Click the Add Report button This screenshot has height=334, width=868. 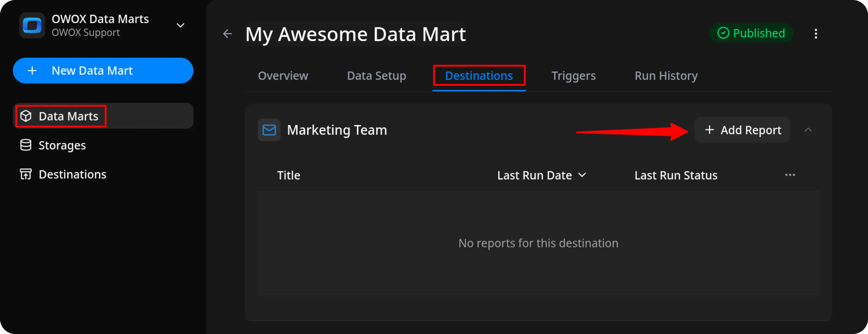point(742,130)
